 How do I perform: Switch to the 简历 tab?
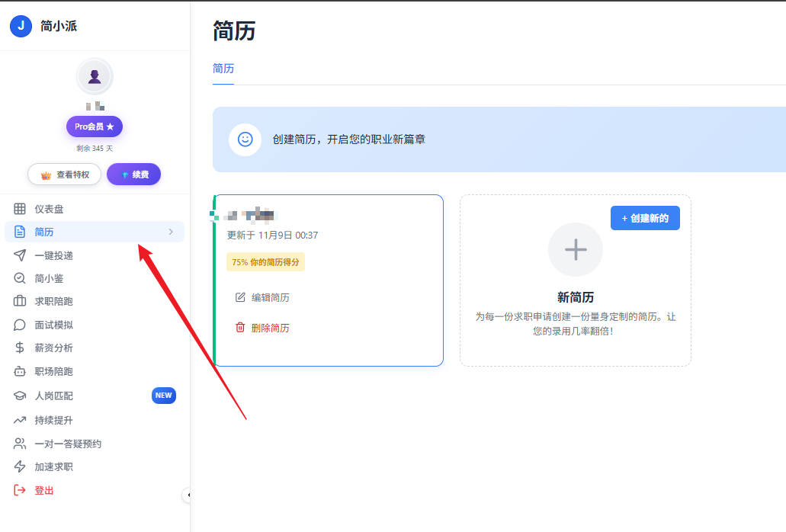click(x=223, y=69)
